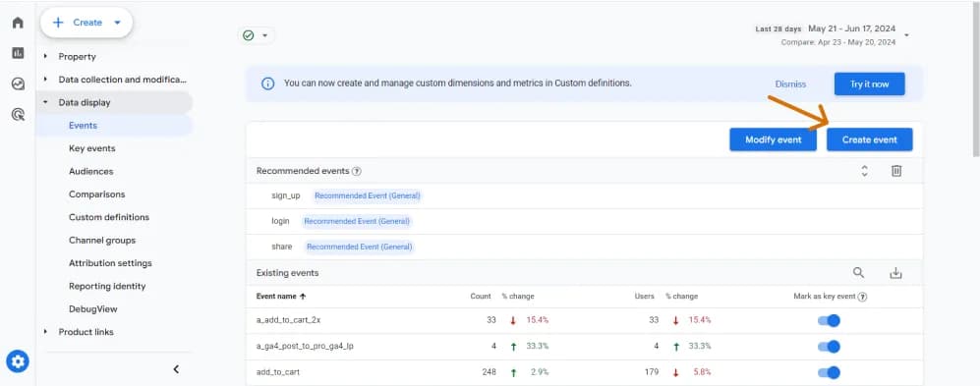Toggle key event for a_add_to_cart_2x
Image resolution: width=980 pixels, height=386 pixels.
pyautogui.click(x=829, y=320)
